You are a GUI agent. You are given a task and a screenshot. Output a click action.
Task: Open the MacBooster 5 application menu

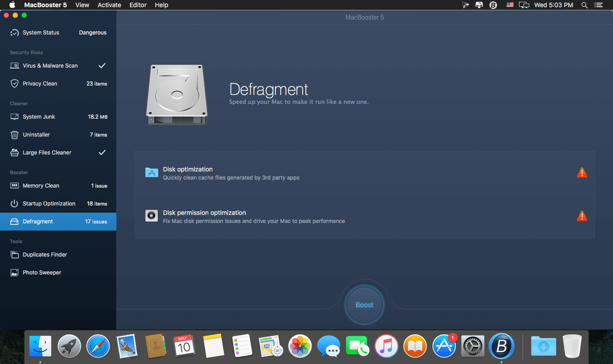point(45,5)
